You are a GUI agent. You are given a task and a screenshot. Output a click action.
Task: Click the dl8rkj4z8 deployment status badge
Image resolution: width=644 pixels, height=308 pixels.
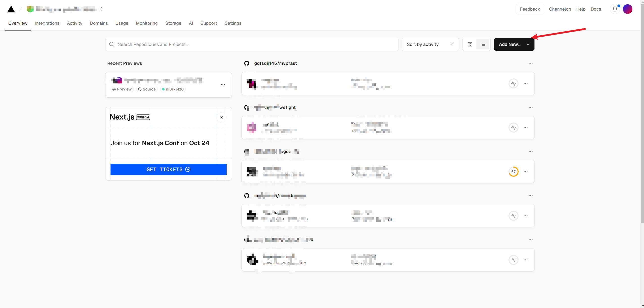coord(173,89)
